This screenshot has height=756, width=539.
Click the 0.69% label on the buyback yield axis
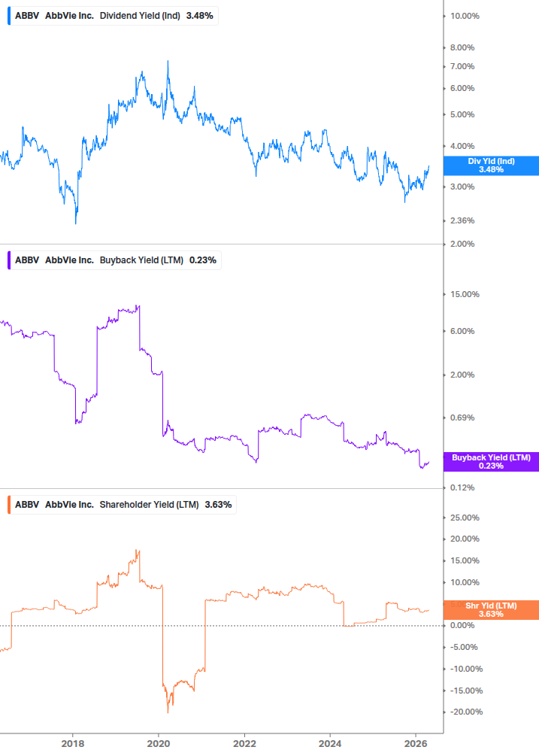(x=462, y=418)
